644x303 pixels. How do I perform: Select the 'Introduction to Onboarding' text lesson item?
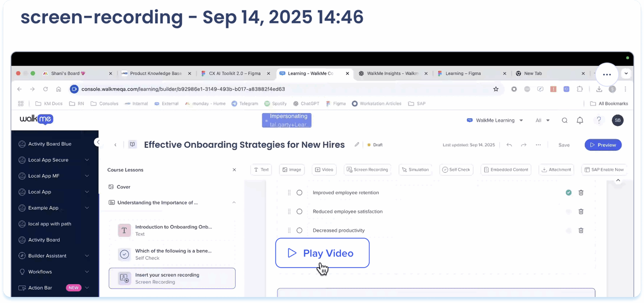(x=172, y=230)
